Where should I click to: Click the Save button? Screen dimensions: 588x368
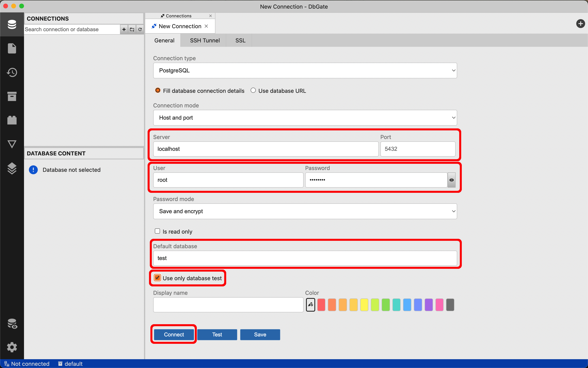(260, 335)
